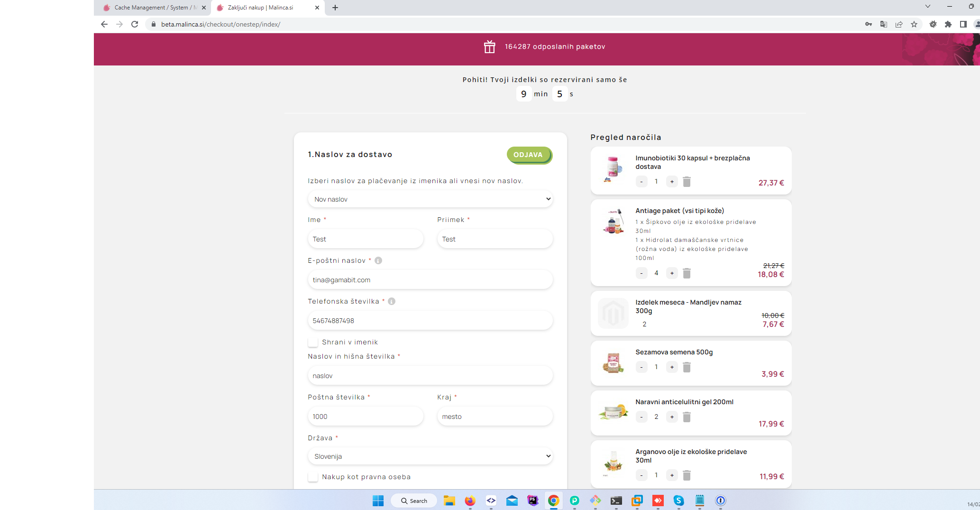Click the Windows taskbar Search box
The image size is (980, 510).
pos(414,501)
